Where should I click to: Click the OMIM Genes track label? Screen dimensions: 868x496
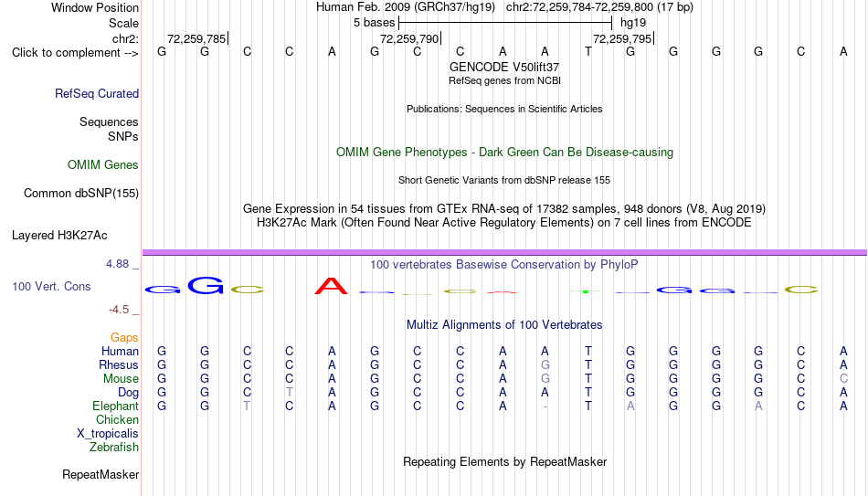103,165
